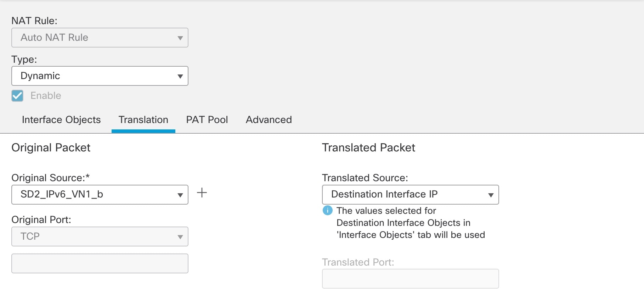Click the Enable checkbox label
This screenshot has width=644, height=295.
tap(46, 96)
